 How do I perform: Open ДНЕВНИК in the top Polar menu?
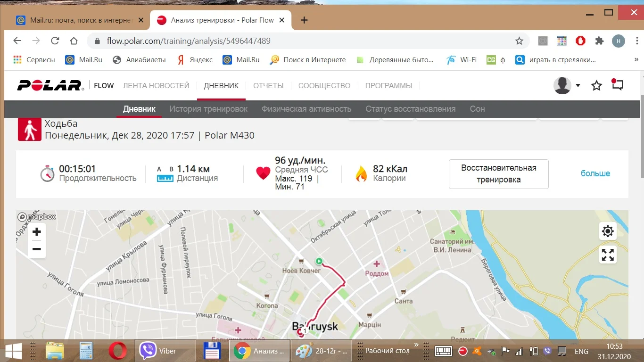221,86
